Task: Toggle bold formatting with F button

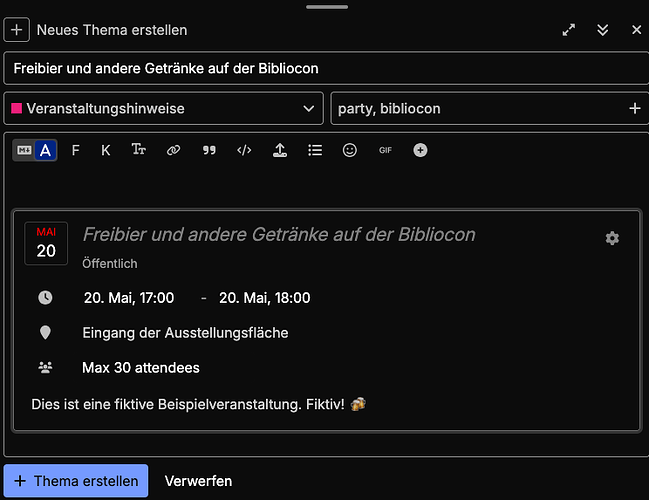Action: click(x=76, y=150)
